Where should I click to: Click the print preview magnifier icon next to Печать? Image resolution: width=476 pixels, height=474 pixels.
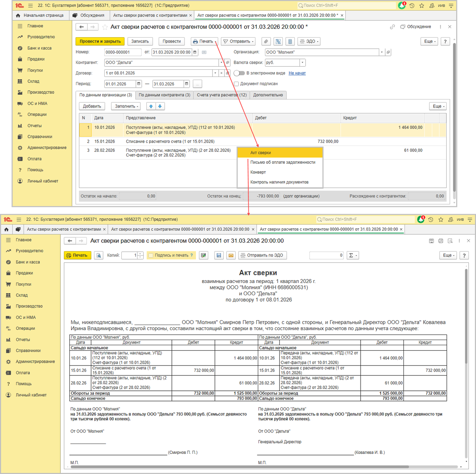tap(98, 256)
